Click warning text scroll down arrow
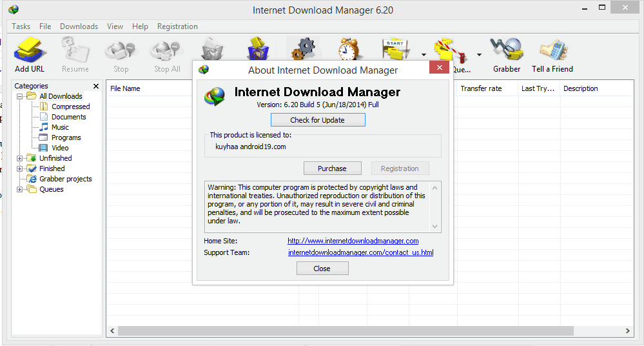This screenshot has height=346, width=644. (x=434, y=227)
